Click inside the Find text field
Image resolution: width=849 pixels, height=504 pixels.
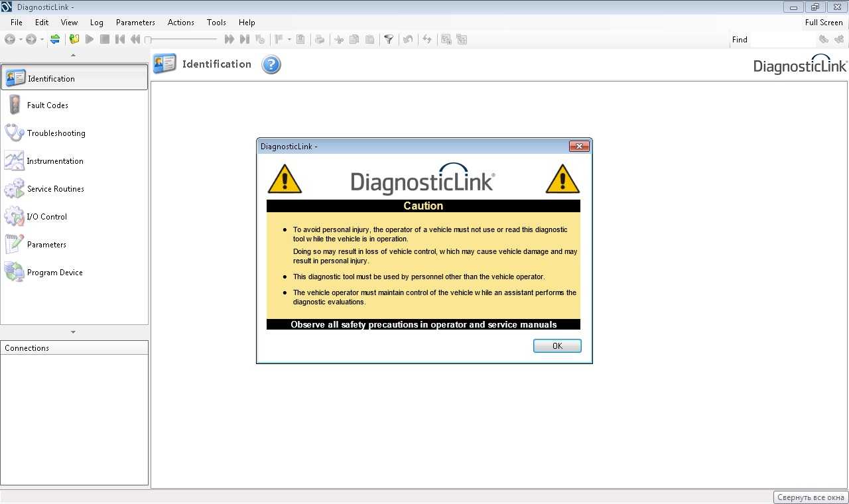[x=780, y=40]
